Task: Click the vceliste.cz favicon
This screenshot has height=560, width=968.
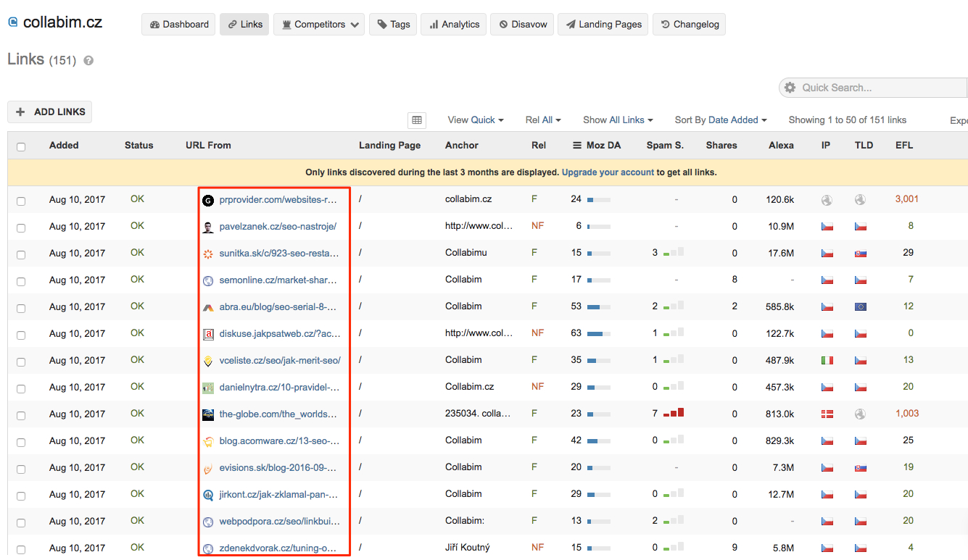Action: (208, 361)
